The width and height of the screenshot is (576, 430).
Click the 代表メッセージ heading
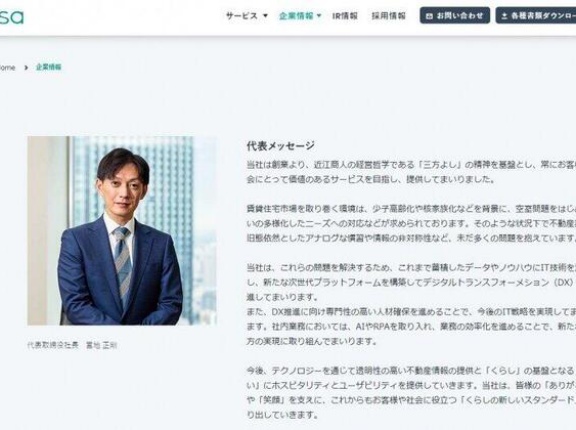click(x=281, y=146)
